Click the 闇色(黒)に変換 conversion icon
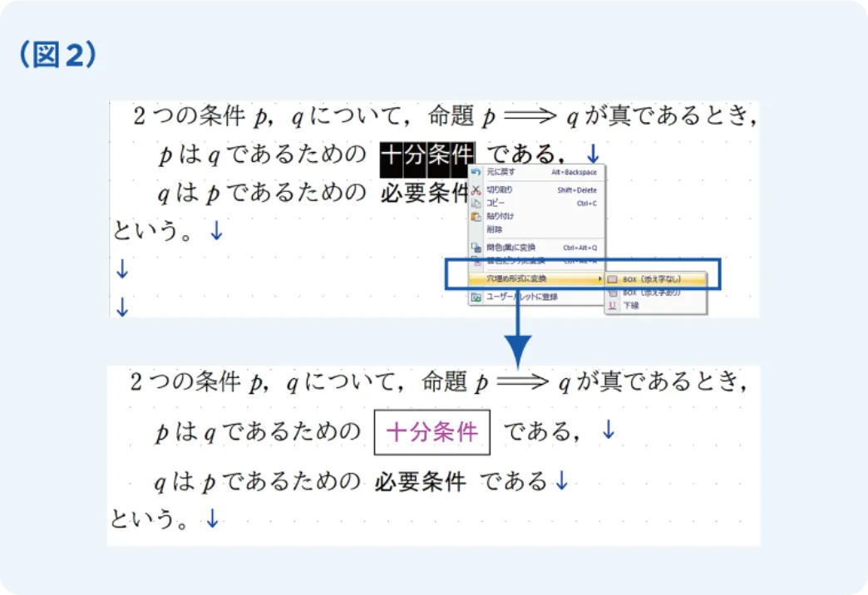Image resolution: width=868 pixels, height=595 pixels. [476, 246]
